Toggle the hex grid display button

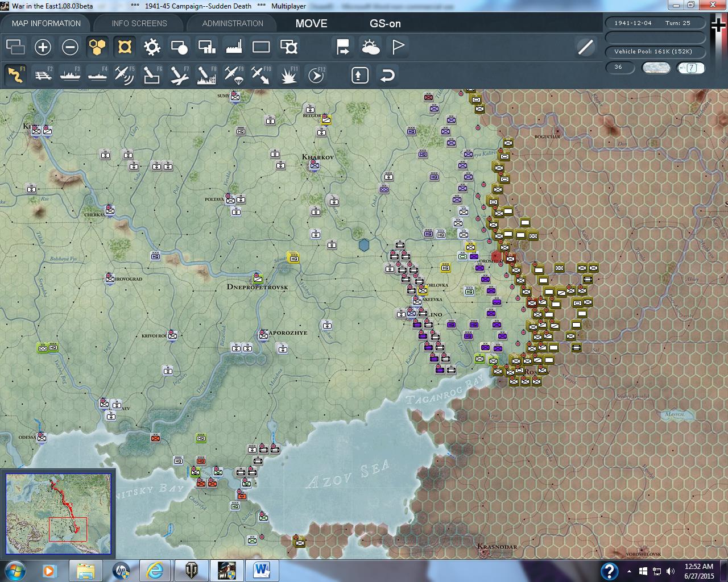pos(97,47)
